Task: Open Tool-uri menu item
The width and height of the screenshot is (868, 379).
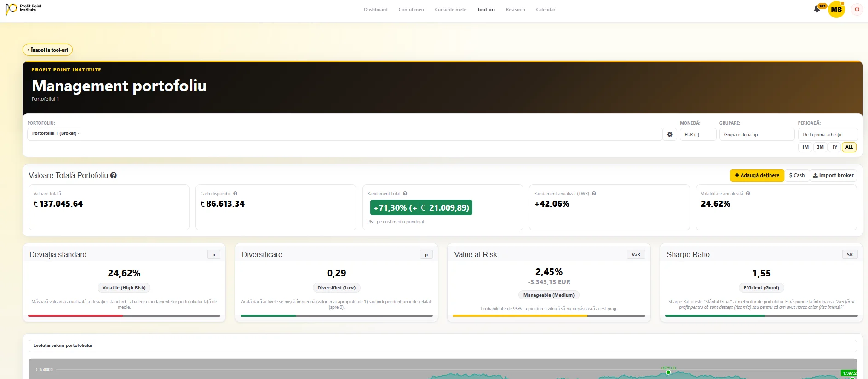Action: pyautogui.click(x=486, y=9)
